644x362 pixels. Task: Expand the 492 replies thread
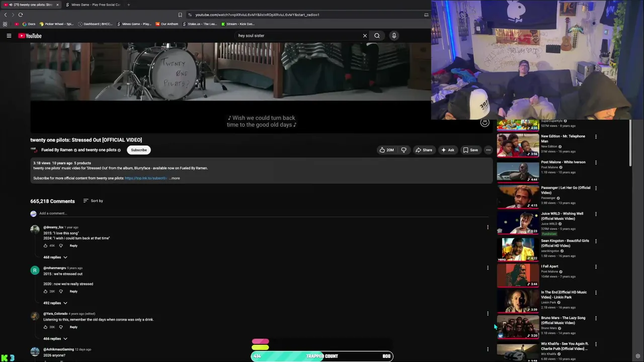point(55,303)
